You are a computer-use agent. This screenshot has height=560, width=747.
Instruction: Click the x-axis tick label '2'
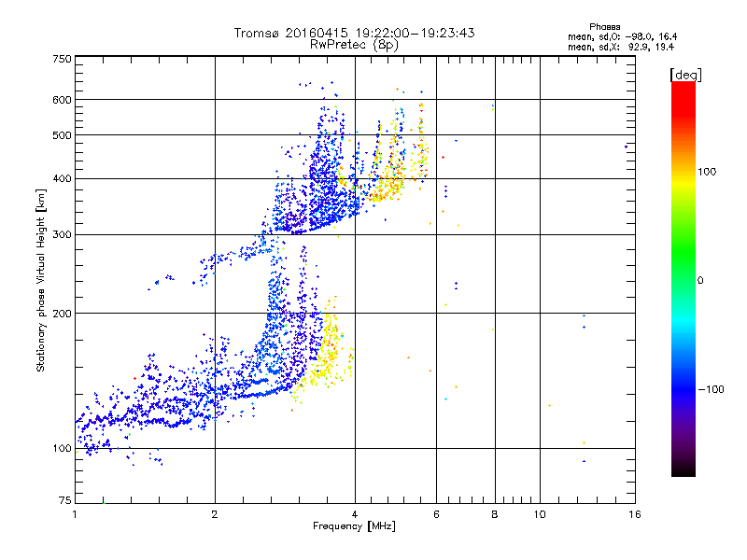click(x=215, y=514)
